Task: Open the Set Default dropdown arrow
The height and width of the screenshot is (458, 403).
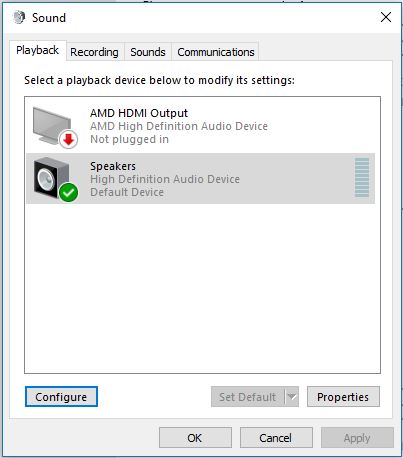Action: (292, 397)
